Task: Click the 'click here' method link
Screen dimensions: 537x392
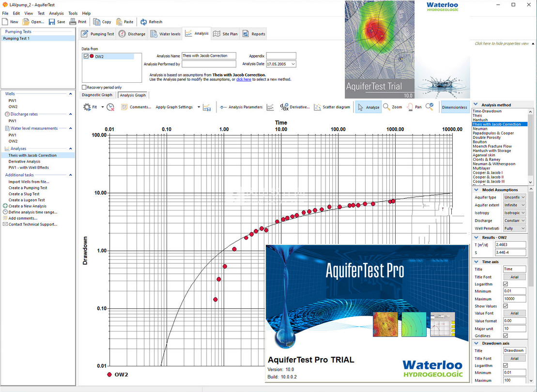Action: [x=244, y=79]
